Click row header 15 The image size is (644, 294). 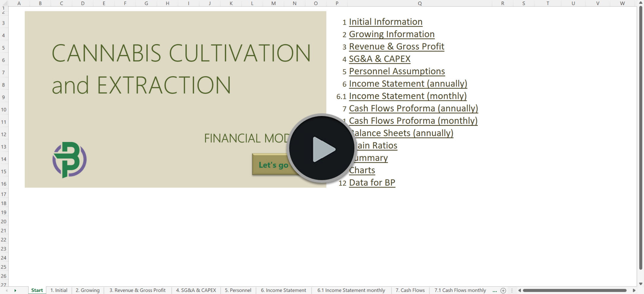[x=4, y=171]
